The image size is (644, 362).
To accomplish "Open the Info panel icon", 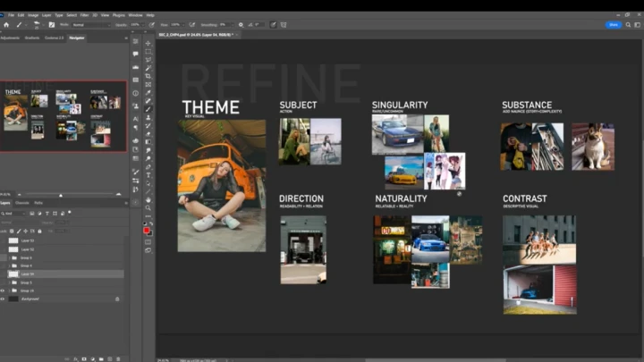I will click(136, 93).
